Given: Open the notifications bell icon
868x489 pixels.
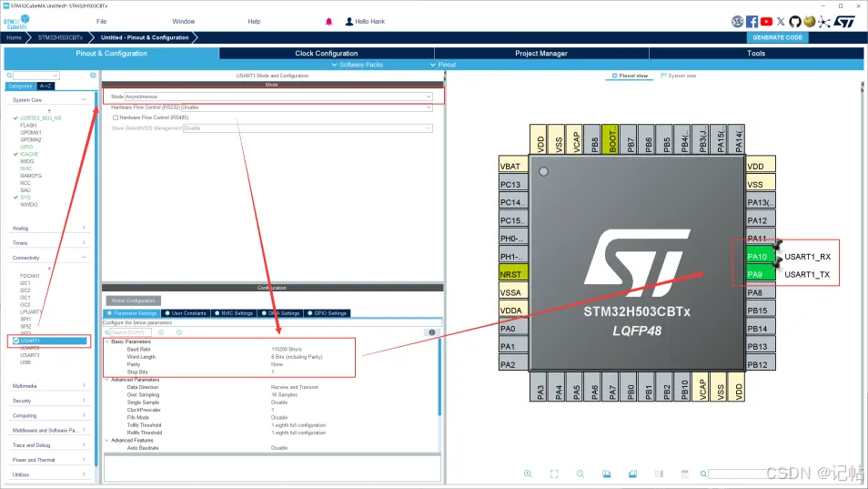Looking at the screenshot, I should coord(328,22).
